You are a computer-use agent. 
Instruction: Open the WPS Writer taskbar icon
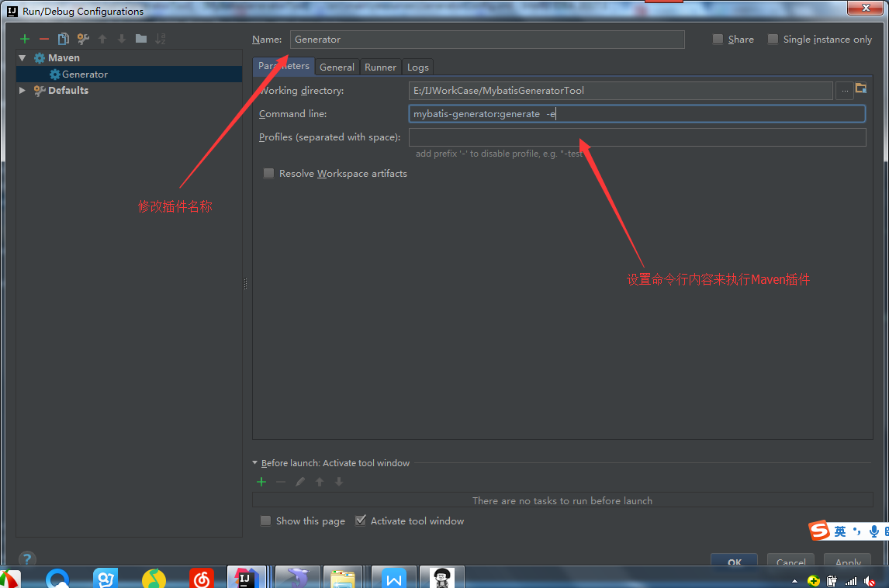[x=394, y=578]
